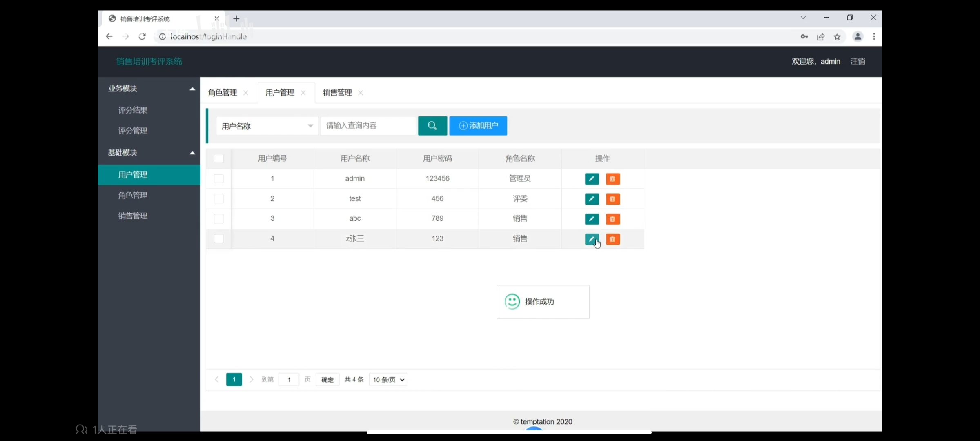This screenshot has width=980, height=441.
Task: Click the delete trash icon for test user
Action: (x=612, y=199)
